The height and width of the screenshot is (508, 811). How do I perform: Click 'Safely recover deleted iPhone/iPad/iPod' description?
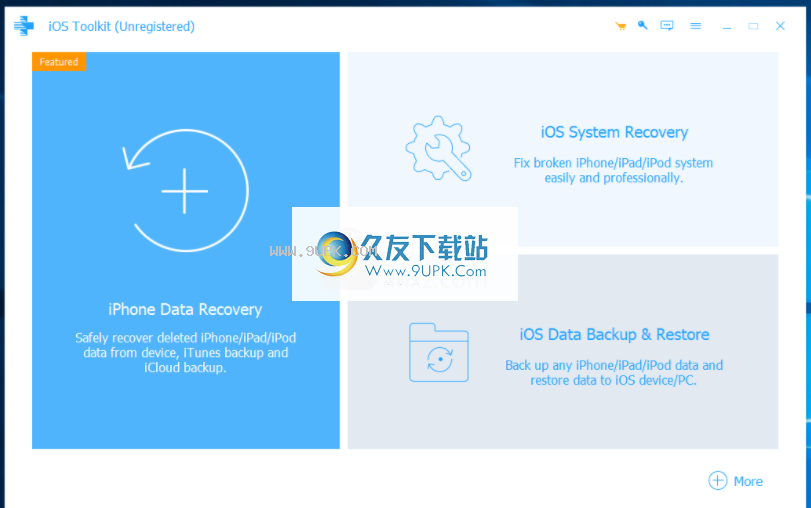186,352
